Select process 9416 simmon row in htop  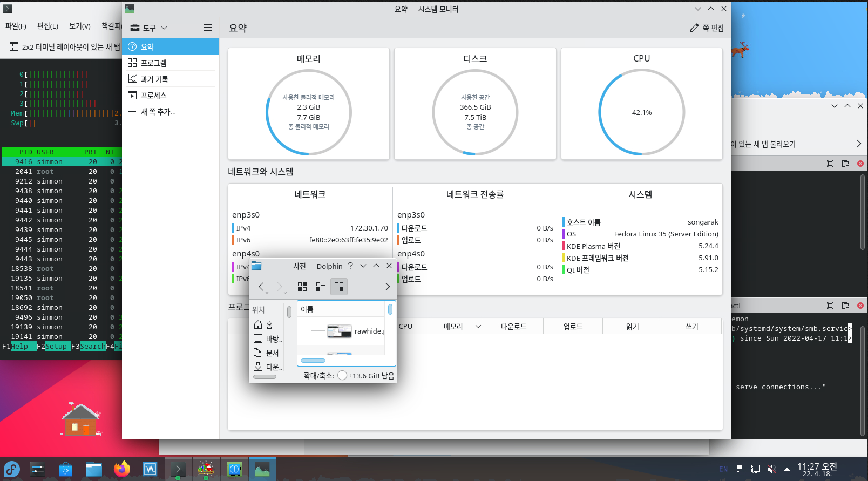(62, 161)
